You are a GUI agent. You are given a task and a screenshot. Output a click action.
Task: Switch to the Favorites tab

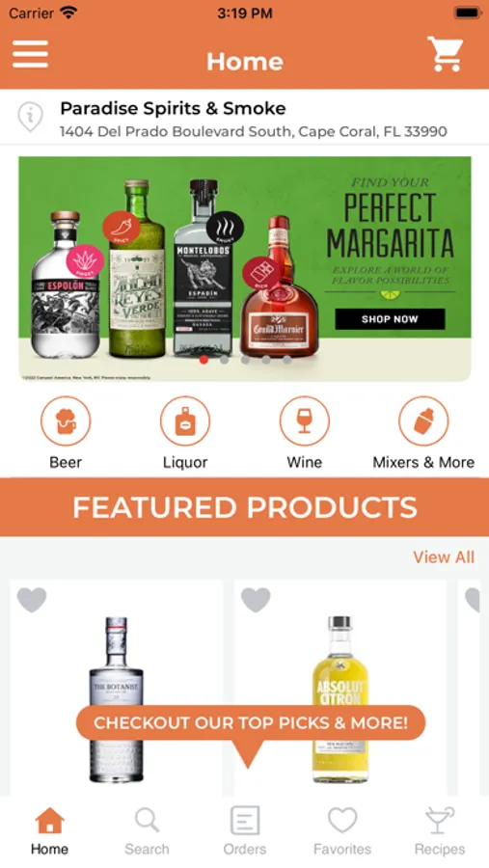click(342, 831)
